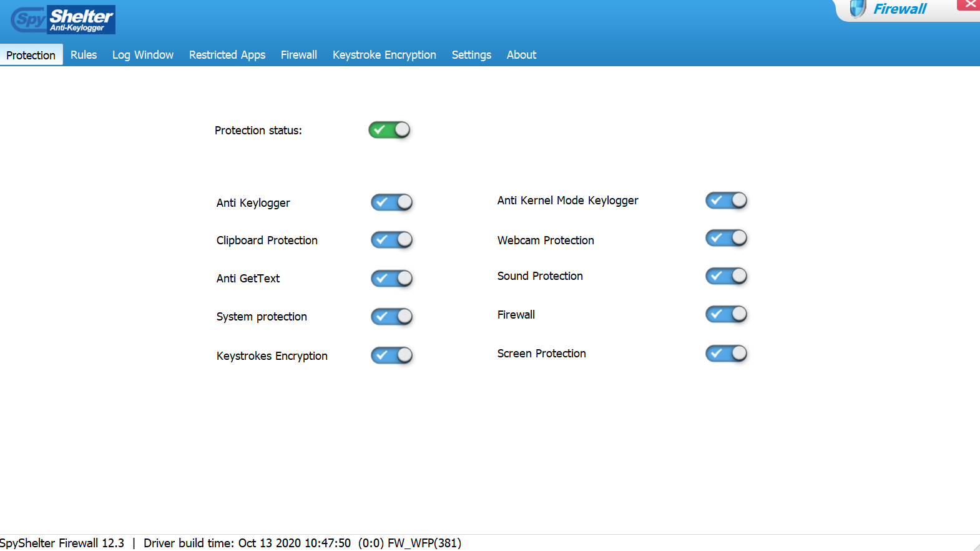Click the 'Firewall' title text in top-right
This screenshot has height=551, width=980.
tap(899, 9)
